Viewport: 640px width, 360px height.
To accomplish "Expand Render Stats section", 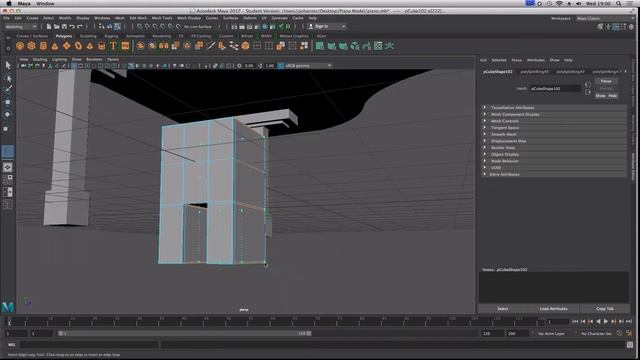I will click(x=554, y=148).
